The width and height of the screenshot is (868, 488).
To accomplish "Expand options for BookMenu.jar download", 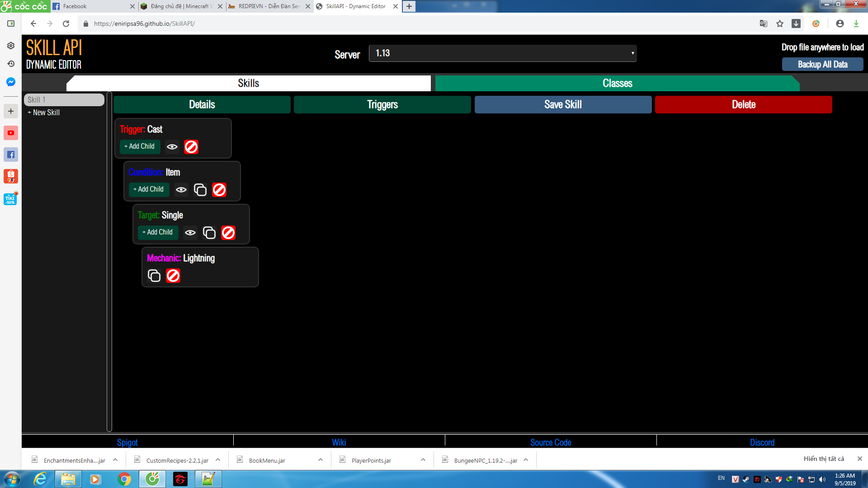I will [x=321, y=460].
